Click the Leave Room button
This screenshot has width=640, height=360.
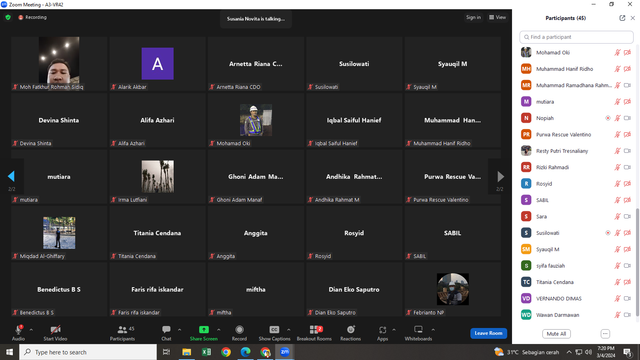489,333
